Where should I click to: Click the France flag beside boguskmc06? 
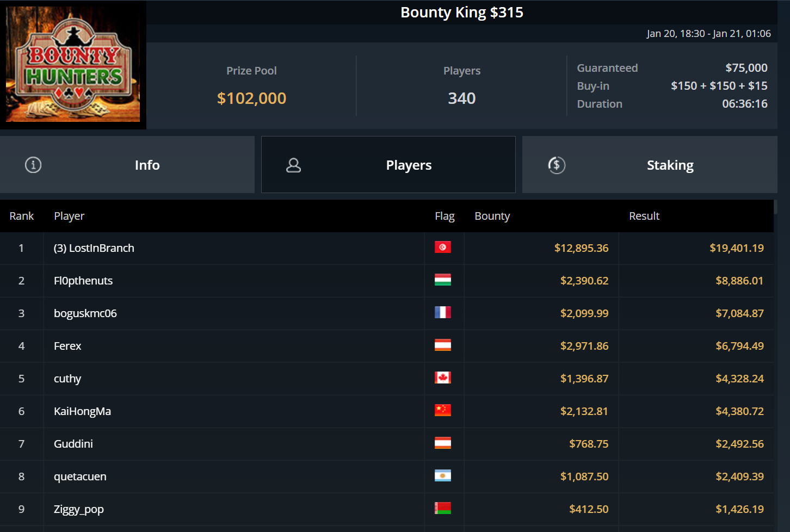[x=443, y=313]
